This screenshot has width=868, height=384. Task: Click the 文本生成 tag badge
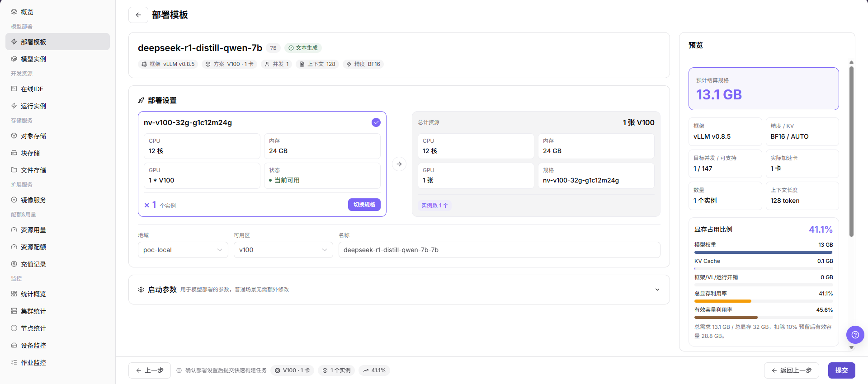303,48
